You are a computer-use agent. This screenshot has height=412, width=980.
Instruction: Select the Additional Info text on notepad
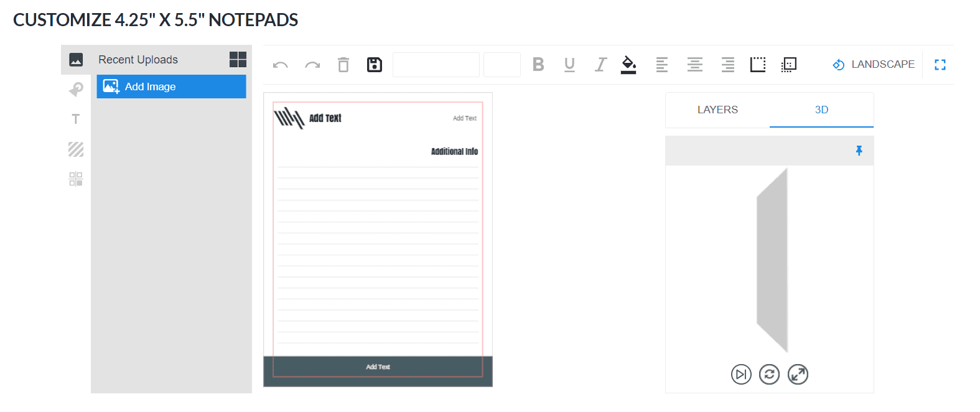pos(454,151)
